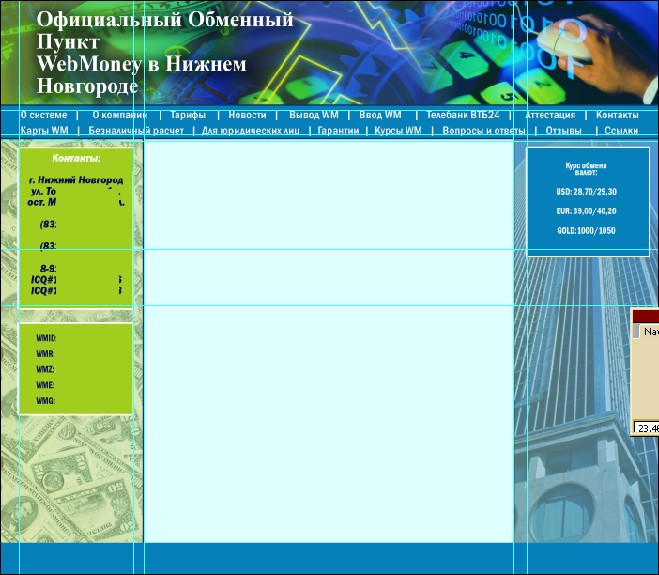659x575 pixels.
Task: Open the «Новости» menu item
Action: pyautogui.click(x=248, y=115)
